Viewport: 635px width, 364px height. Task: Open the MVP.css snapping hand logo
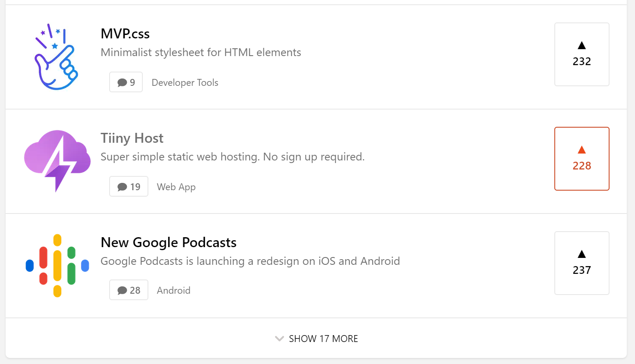pyautogui.click(x=57, y=56)
